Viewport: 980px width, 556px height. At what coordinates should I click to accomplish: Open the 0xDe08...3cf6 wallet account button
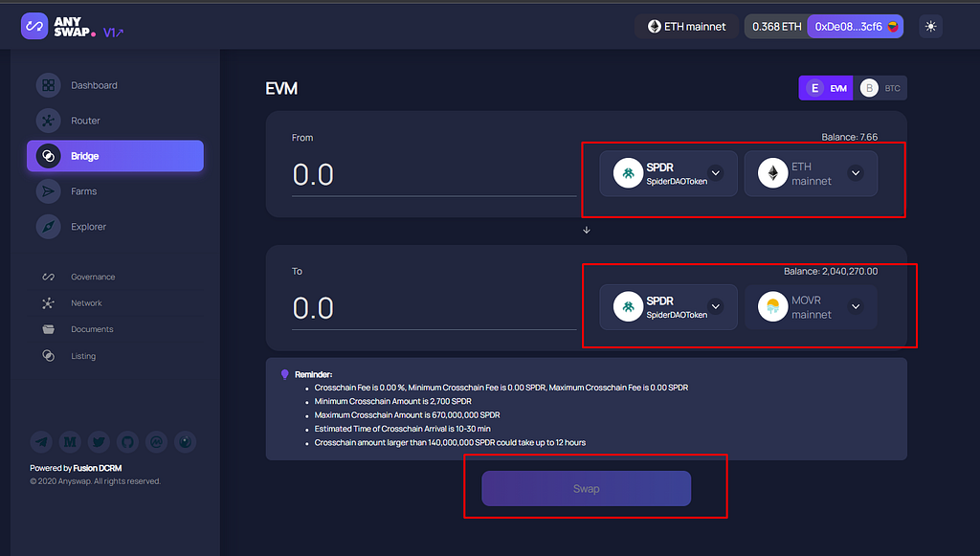click(855, 26)
